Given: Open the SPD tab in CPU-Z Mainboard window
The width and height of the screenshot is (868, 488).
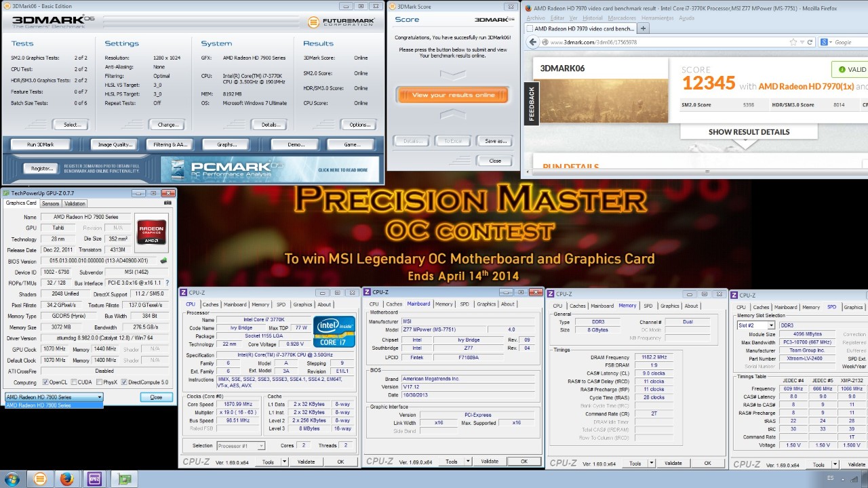Looking at the screenshot, I should pos(465,304).
